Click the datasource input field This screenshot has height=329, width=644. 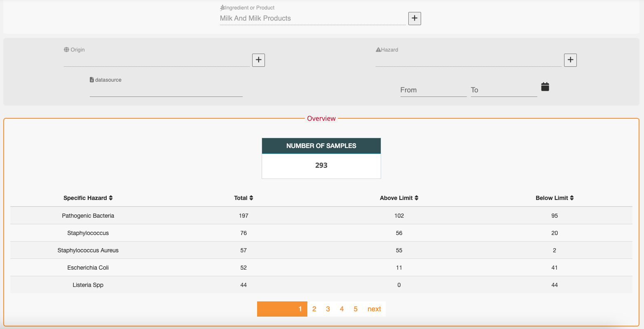(166, 91)
